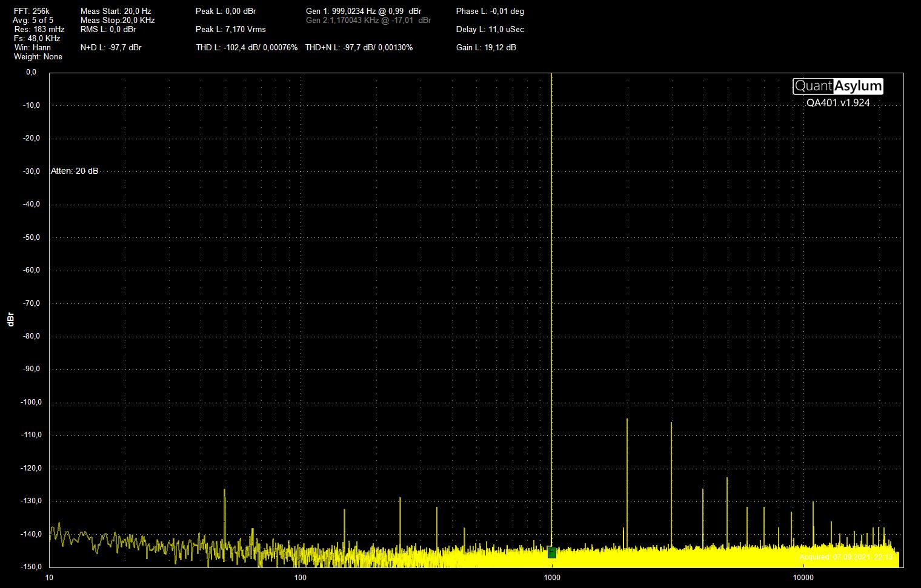This screenshot has width=921, height=588.
Task: Click the Fs: 48,0 KHz value
Action: point(37,38)
